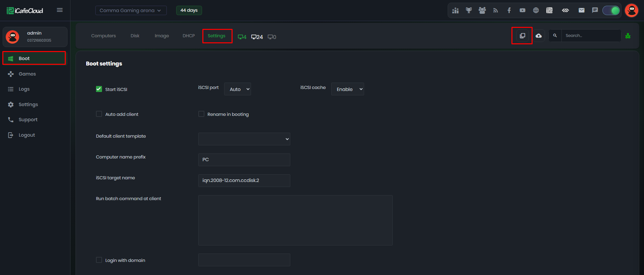Open the YouTube icon link
This screenshot has height=275, width=644.
click(x=523, y=10)
